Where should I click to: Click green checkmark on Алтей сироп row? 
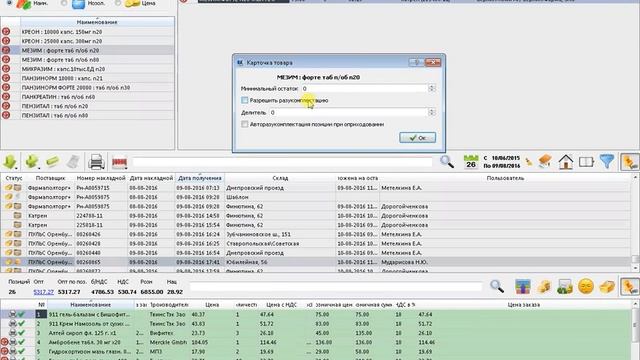click(x=21, y=333)
